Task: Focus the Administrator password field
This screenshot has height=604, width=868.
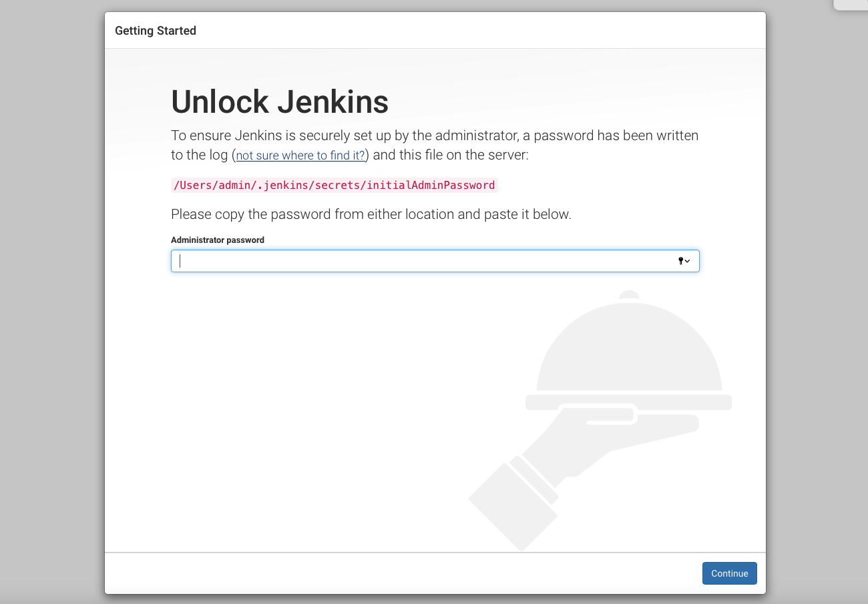Action: [435, 261]
